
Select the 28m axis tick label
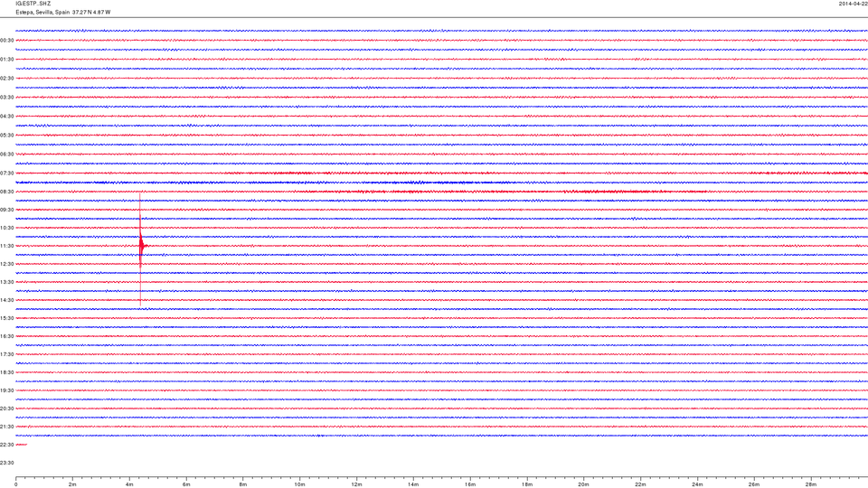tap(810, 484)
